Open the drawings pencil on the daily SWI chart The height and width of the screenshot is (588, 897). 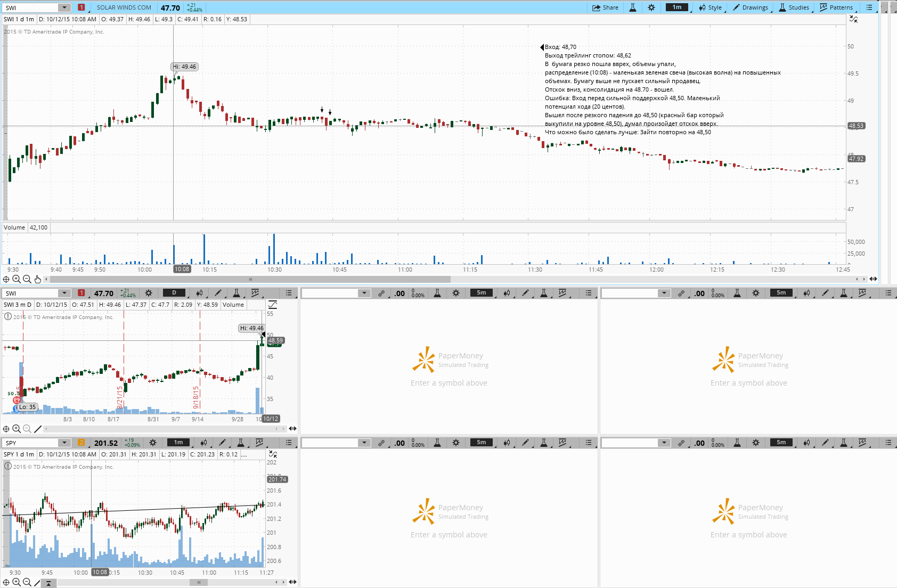tap(218, 293)
